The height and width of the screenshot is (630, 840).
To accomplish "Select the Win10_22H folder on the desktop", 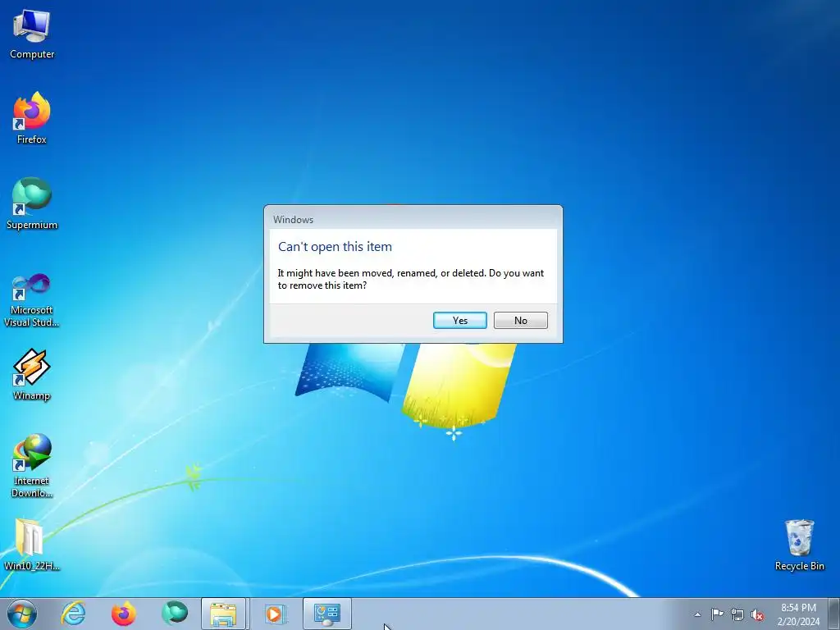I will click(32, 545).
